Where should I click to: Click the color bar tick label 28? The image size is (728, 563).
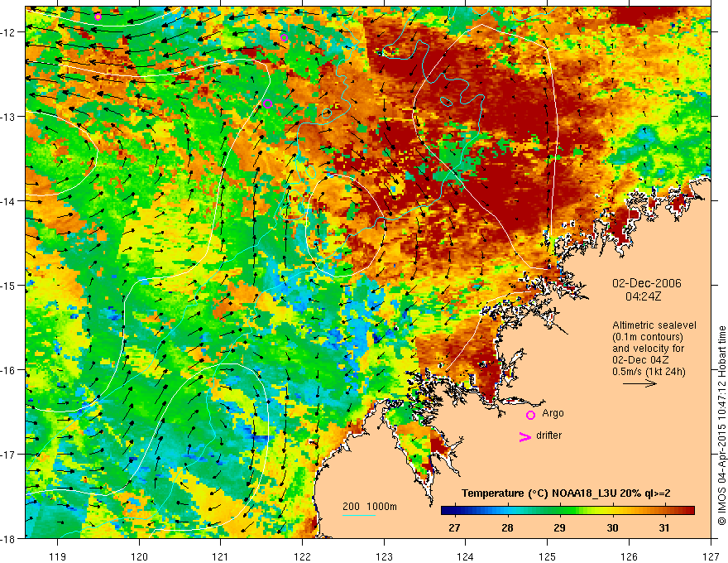click(507, 527)
